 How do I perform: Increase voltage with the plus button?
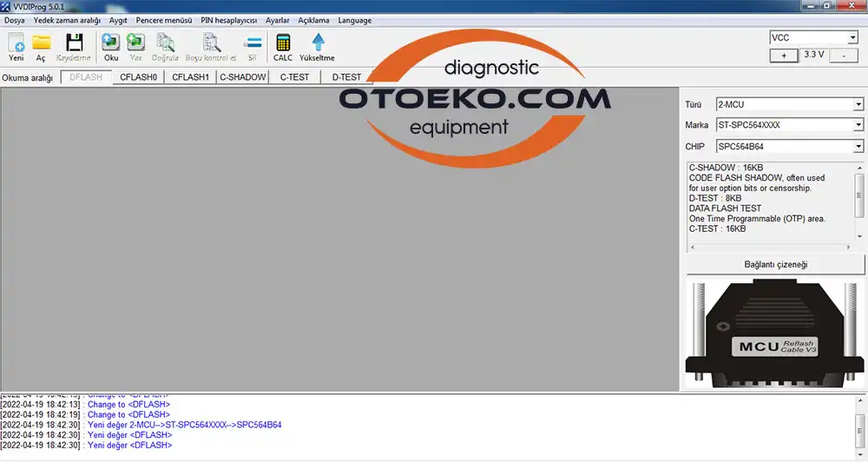pos(784,55)
